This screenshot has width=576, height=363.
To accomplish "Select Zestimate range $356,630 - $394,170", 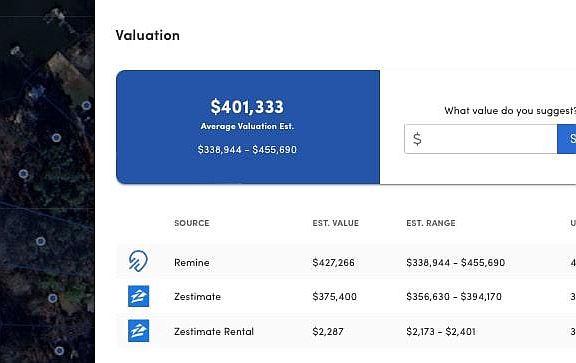I will point(454,296).
